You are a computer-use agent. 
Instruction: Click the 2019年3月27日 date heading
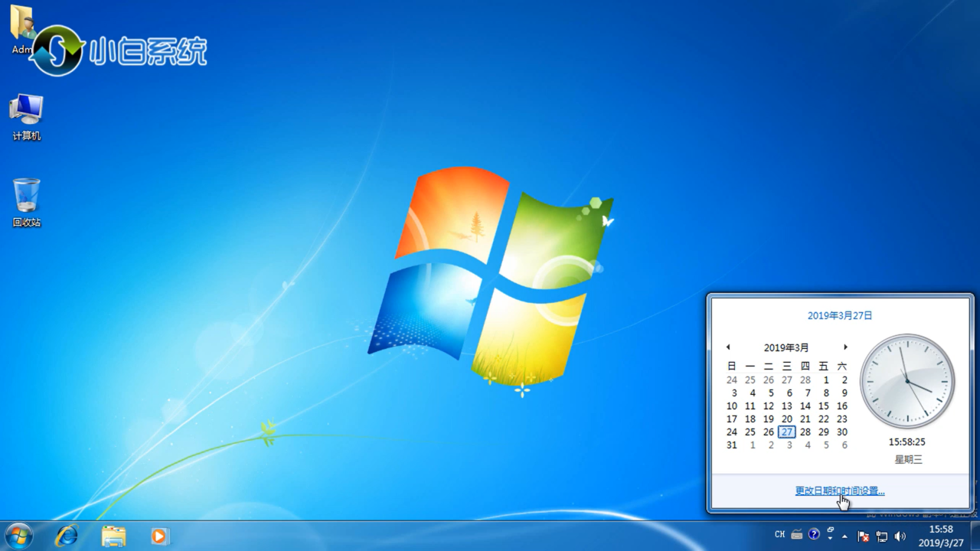tap(840, 315)
